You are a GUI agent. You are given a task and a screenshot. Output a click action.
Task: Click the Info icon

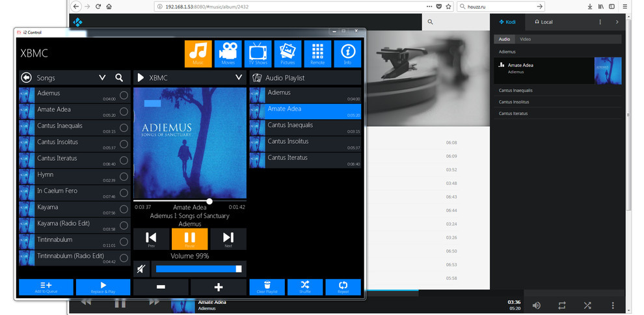347,53
